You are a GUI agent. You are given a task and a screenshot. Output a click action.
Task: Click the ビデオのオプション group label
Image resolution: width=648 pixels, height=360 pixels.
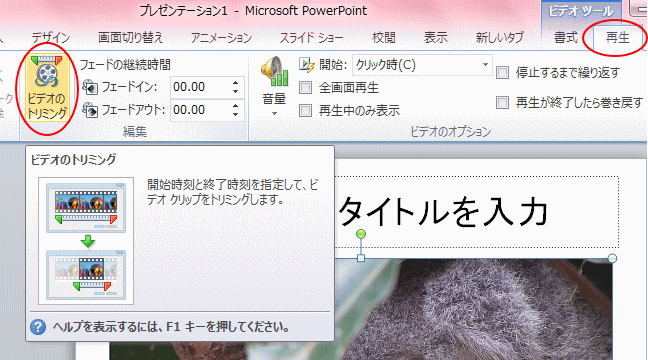pos(450,132)
